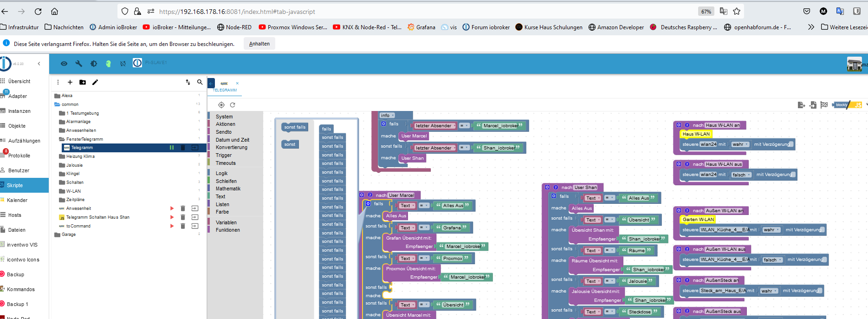Image resolution: width=868 pixels, height=319 pixels.
Task: Click the green expert mode head icon
Action: tap(108, 64)
